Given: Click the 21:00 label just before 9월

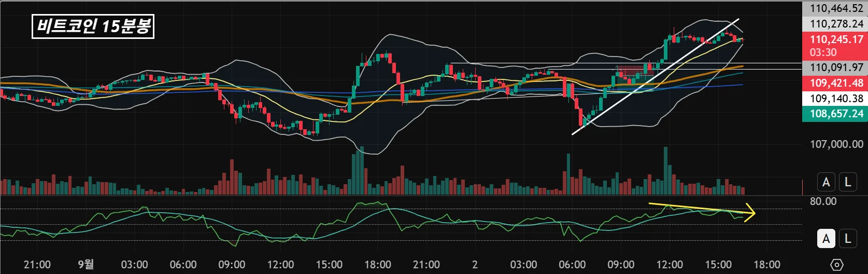Looking at the screenshot, I should click(37, 265).
